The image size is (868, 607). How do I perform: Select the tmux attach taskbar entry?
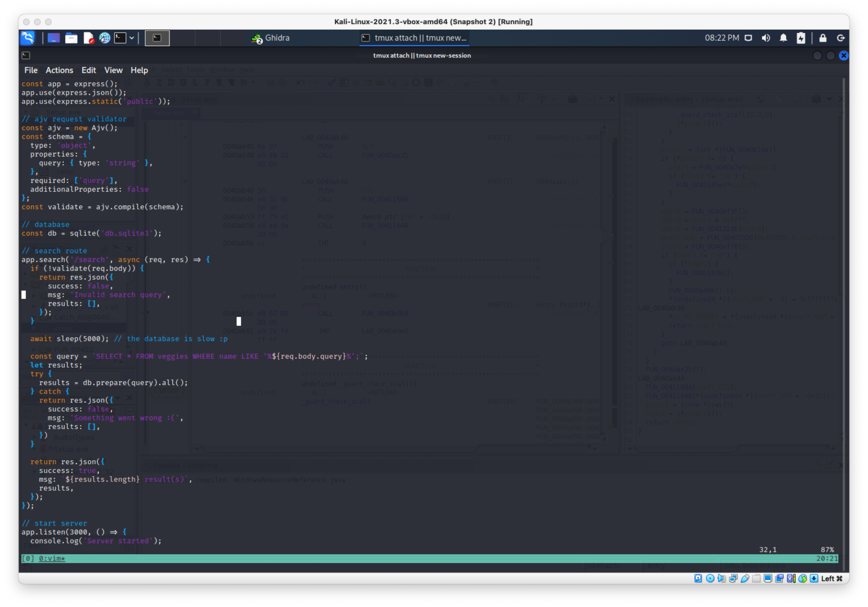pyautogui.click(x=415, y=38)
